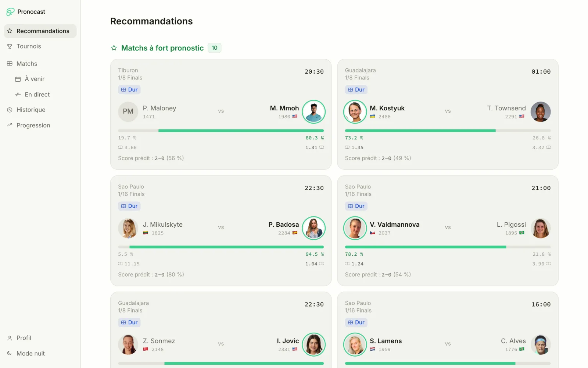Open the Profil page
This screenshot has height=368, width=588.
coord(40,338)
